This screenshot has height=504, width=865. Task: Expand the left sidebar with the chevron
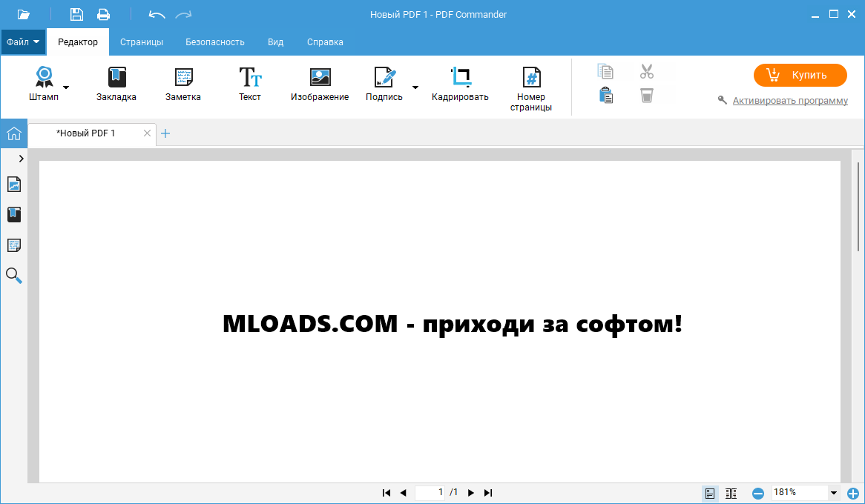tap(21, 159)
